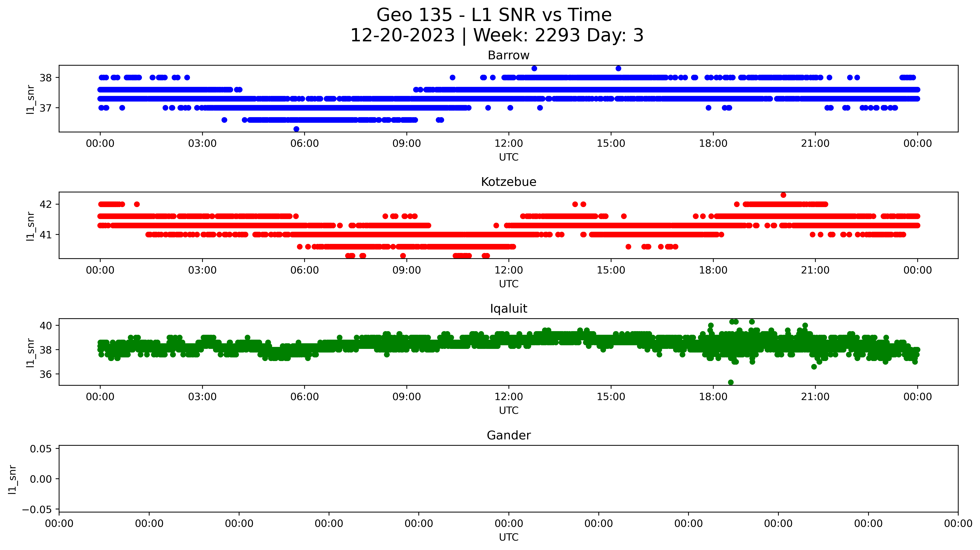Click the 03:00 tick label on Iqaluit plot
The height and width of the screenshot is (550, 980).
point(202,397)
